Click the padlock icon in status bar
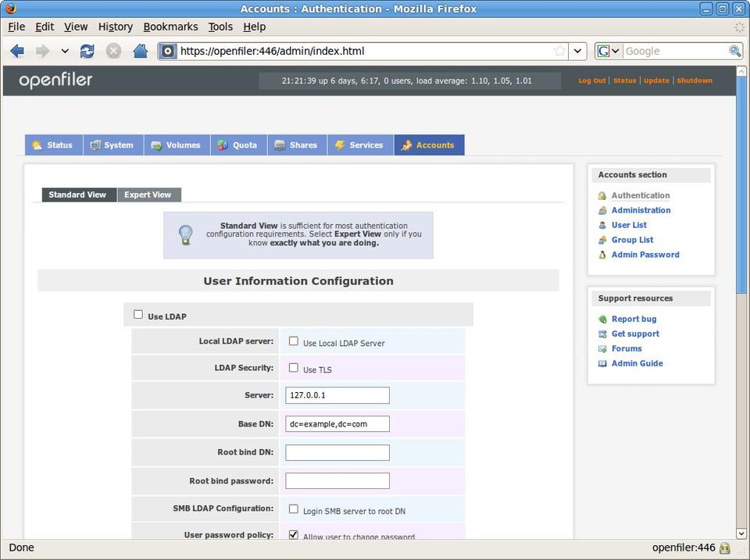The width and height of the screenshot is (750, 560). [x=725, y=548]
